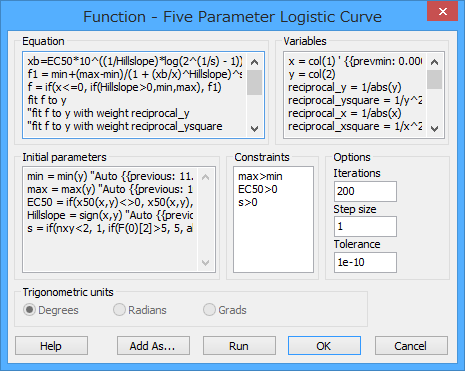465x371 pixels.
Task: Click in the Step size field
Action: 365,227
